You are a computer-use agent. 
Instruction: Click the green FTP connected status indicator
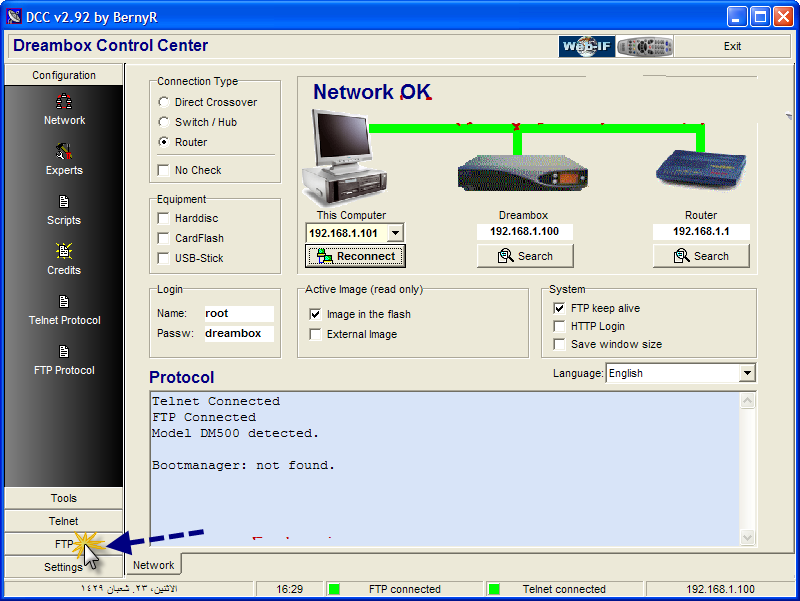click(x=334, y=589)
